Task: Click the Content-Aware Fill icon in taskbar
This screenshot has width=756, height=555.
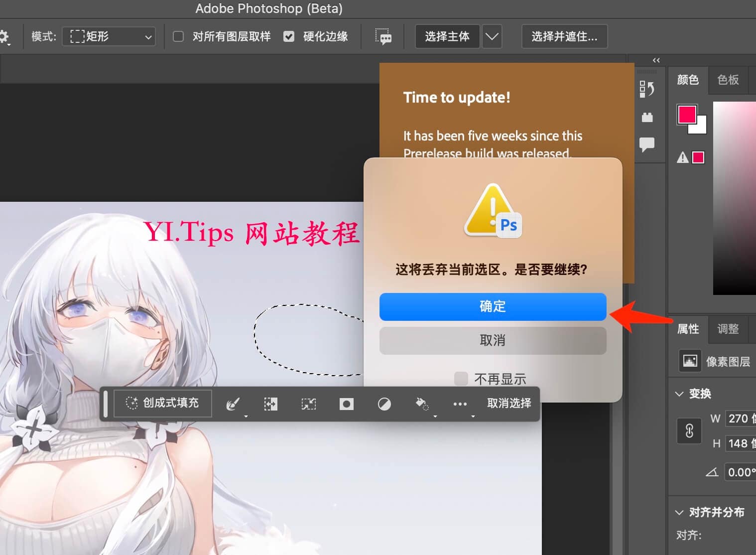Action: [162, 404]
